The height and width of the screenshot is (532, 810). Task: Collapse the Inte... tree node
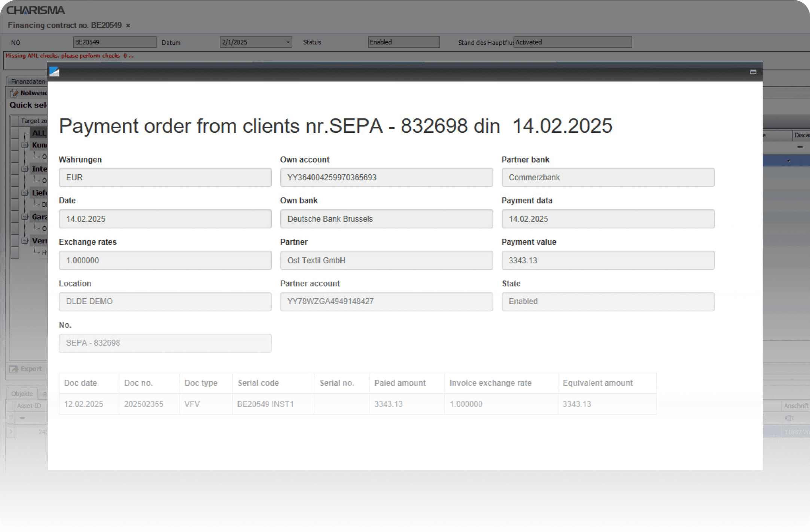(x=25, y=169)
